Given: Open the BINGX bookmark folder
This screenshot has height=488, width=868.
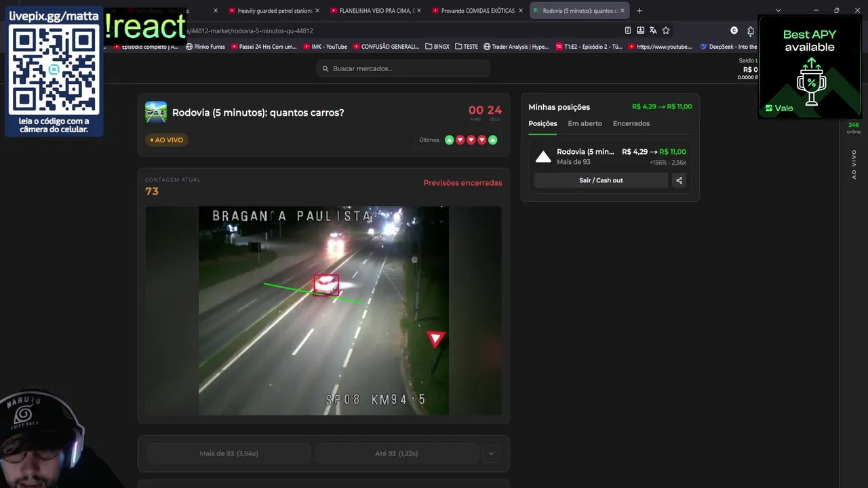Looking at the screenshot, I should [x=437, y=47].
